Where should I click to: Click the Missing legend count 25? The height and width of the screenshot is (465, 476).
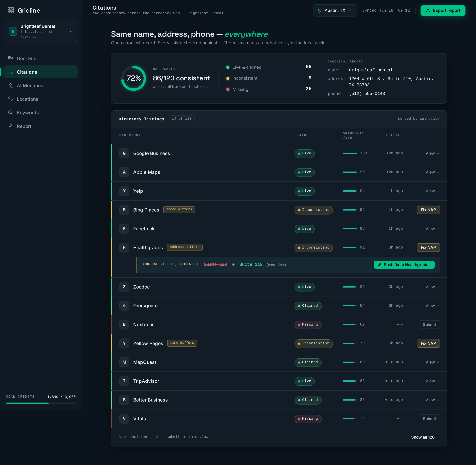pyautogui.click(x=308, y=89)
